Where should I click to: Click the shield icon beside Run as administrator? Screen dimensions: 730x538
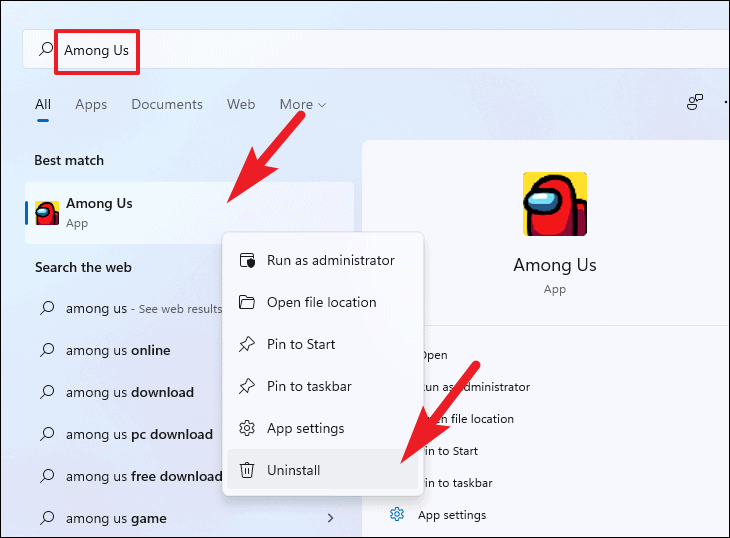click(x=247, y=261)
